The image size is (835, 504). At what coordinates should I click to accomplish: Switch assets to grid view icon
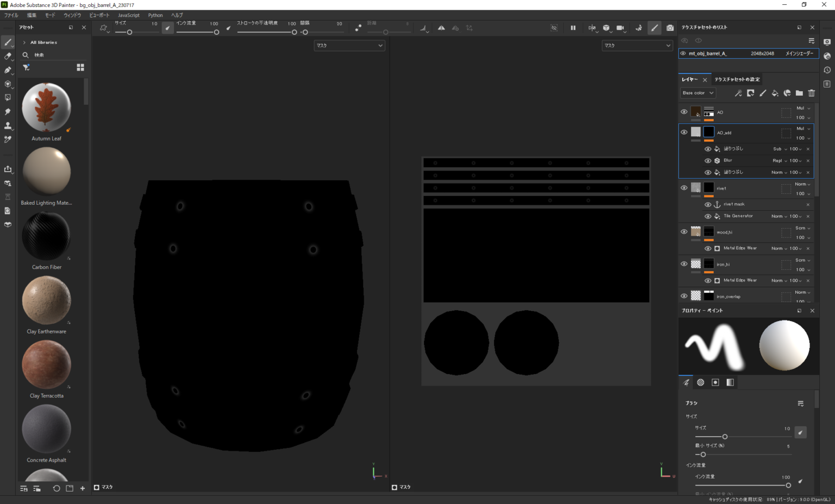pyautogui.click(x=80, y=67)
